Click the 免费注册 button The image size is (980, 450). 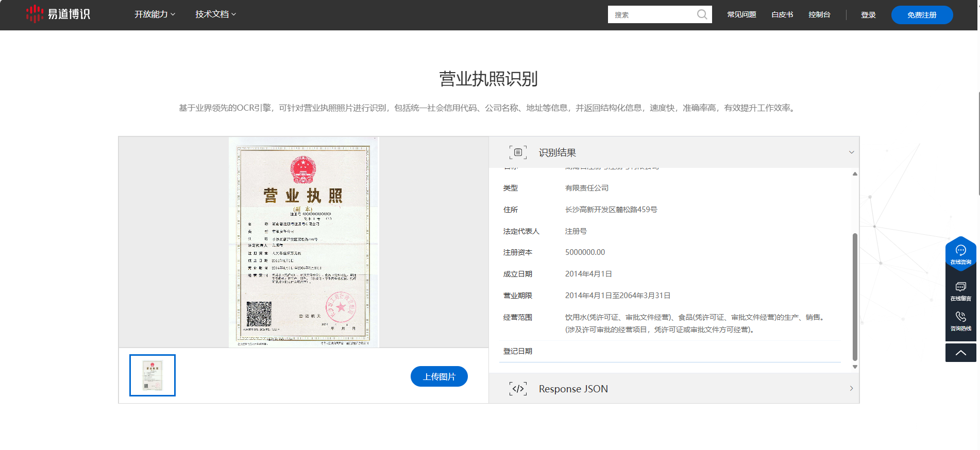click(922, 15)
